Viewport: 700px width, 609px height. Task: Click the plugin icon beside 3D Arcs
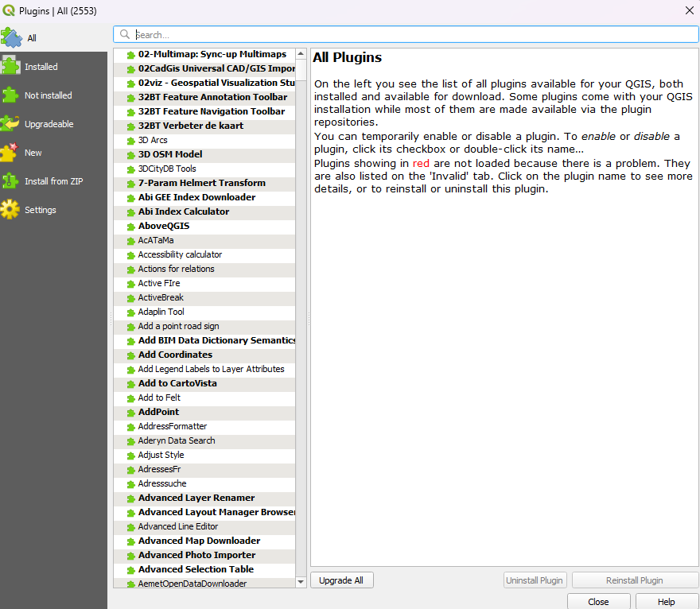130,141
